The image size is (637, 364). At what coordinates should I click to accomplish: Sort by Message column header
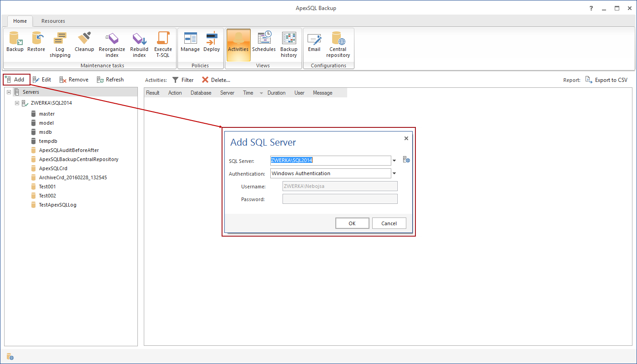(x=323, y=93)
